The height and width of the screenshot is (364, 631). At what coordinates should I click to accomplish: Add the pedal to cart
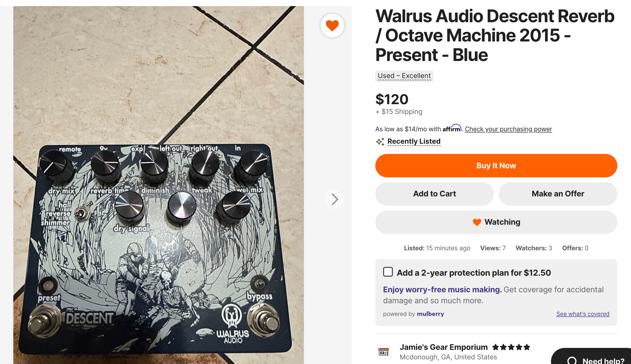pyautogui.click(x=434, y=194)
